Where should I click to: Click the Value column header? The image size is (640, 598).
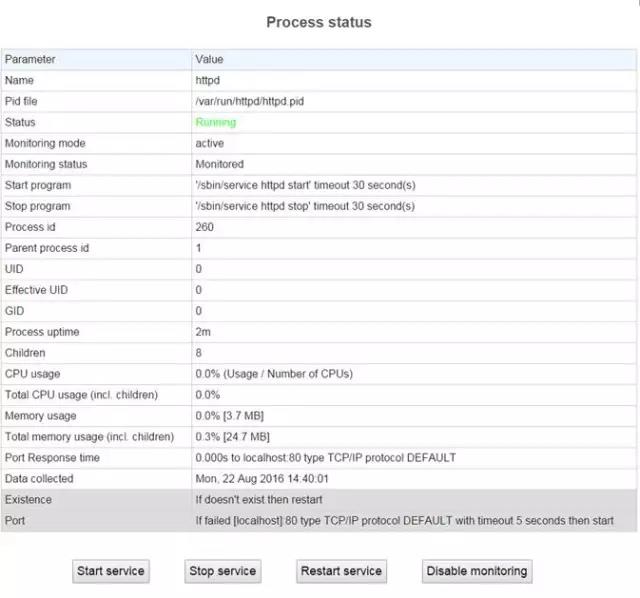[209, 59]
